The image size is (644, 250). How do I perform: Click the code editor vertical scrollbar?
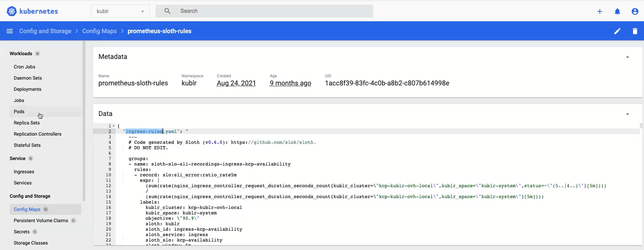(641, 126)
